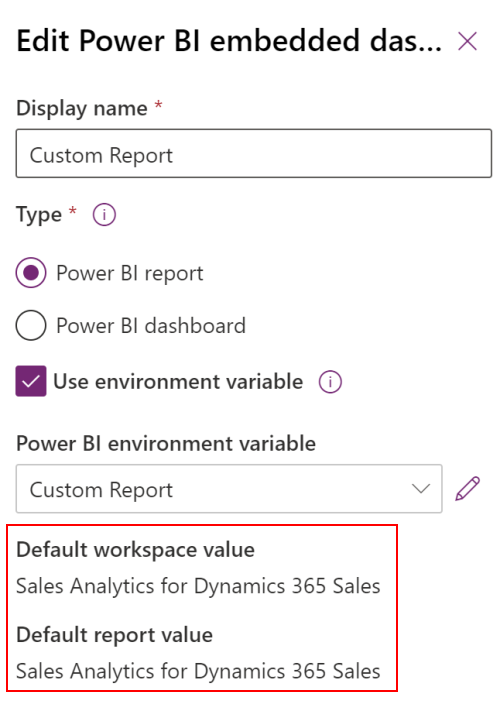This screenshot has height=704, width=500.
Task: Click the Sales Analytics text under Default workspace value
Action: 198,586
